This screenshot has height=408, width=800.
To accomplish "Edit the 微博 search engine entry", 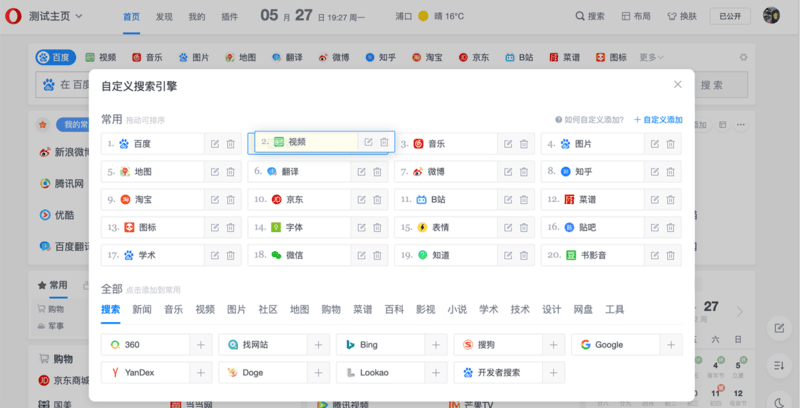I will point(508,172).
